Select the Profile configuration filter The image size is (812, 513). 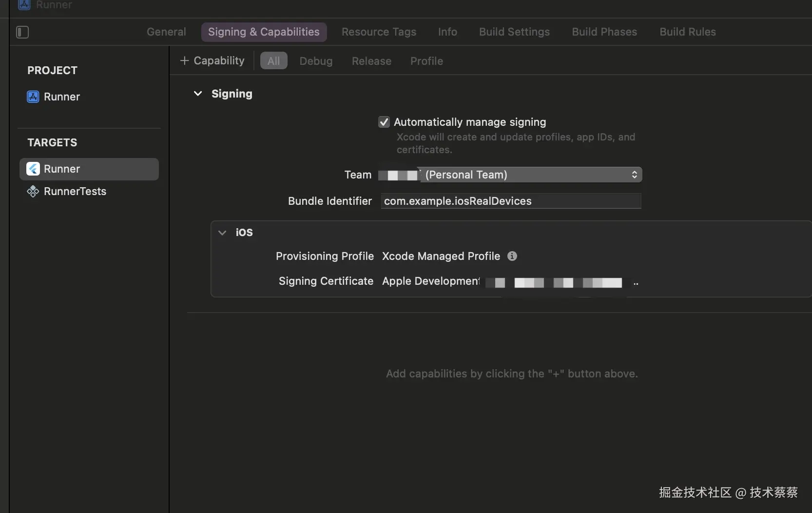[426, 61]
